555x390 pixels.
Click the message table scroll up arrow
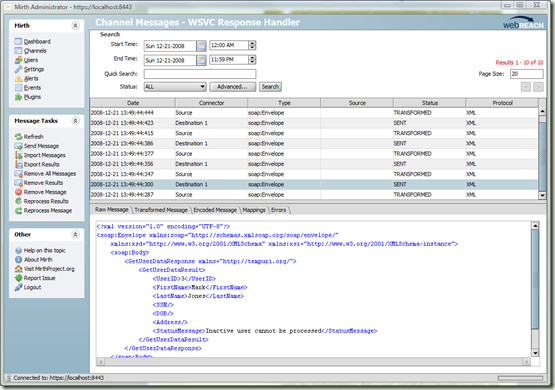(542, 111)
